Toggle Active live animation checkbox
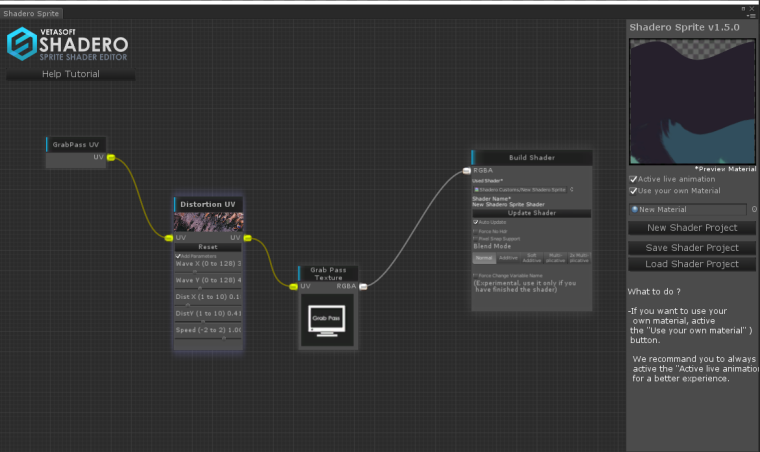 click(633, 179)
